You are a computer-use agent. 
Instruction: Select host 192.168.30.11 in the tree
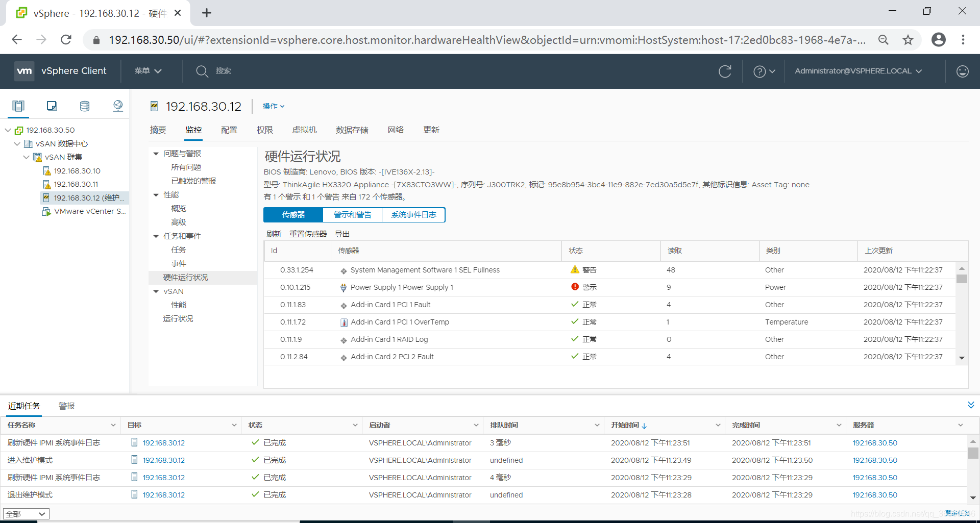click(x=76, y=184)
